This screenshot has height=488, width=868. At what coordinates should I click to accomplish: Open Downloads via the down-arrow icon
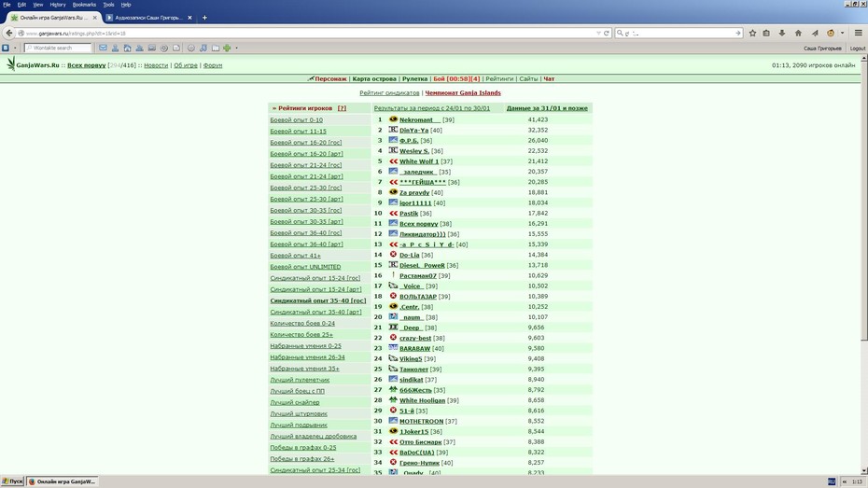point(781,34)
